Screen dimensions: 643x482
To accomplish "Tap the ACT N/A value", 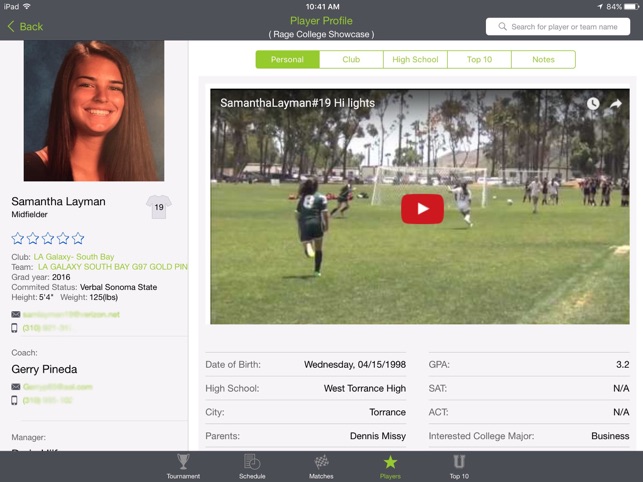I will pyautogui.click(x=621, y=412).
